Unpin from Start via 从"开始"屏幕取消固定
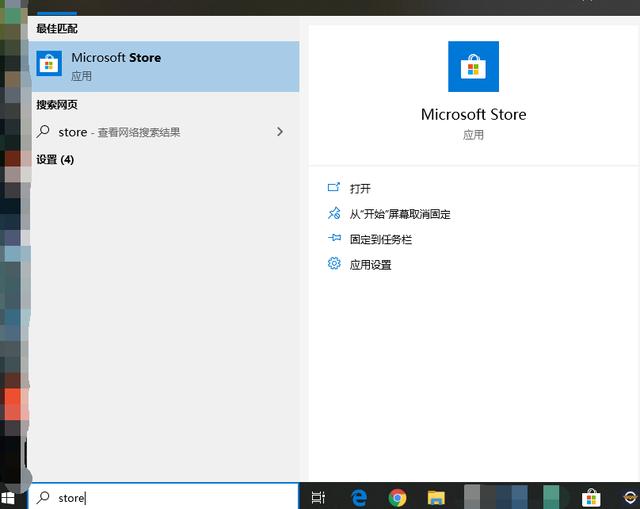 (400, 214)
